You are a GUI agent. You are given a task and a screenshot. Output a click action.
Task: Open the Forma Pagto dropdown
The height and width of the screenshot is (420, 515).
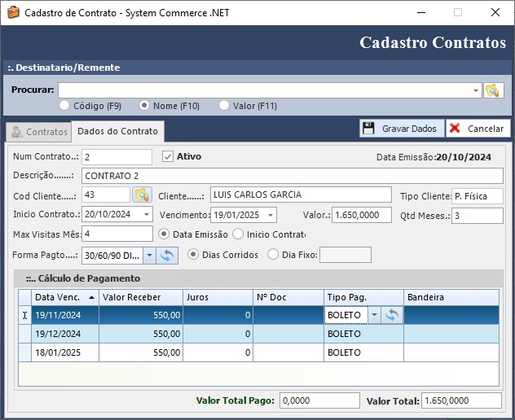(149, 255)
